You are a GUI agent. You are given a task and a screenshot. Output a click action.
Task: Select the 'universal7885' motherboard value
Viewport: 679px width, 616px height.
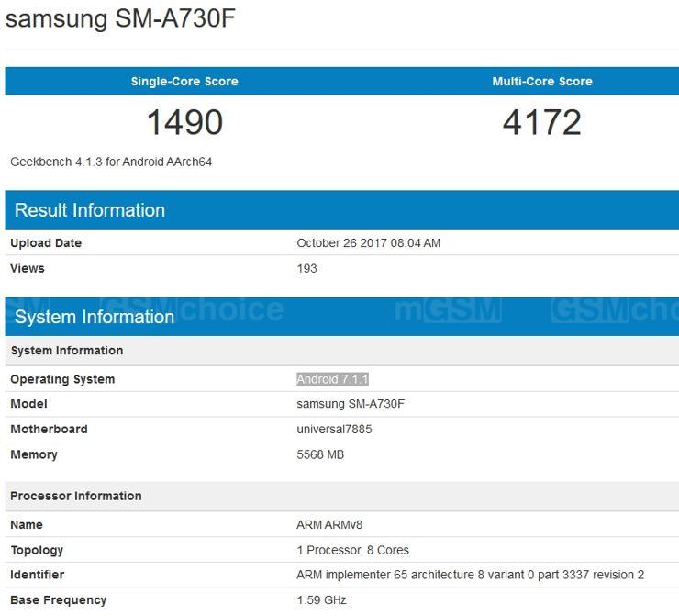pyautogui.click(x=334, y=430)
